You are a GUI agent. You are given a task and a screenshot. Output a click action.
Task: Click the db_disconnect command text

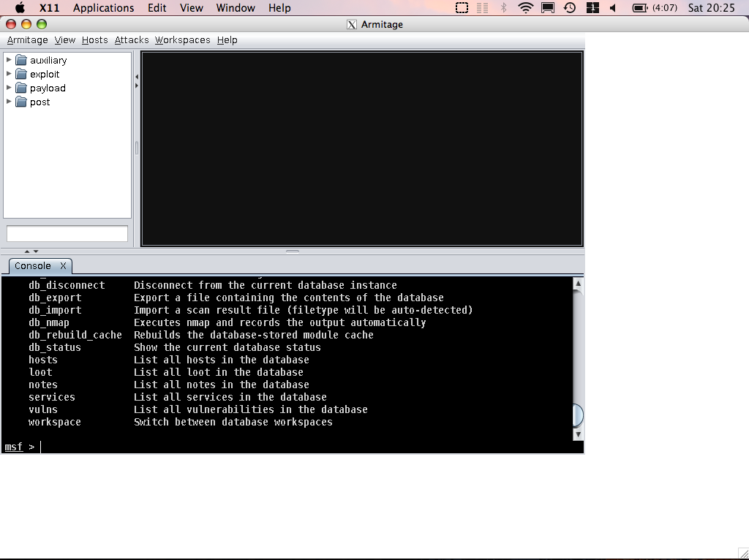(x=67, y=286)
